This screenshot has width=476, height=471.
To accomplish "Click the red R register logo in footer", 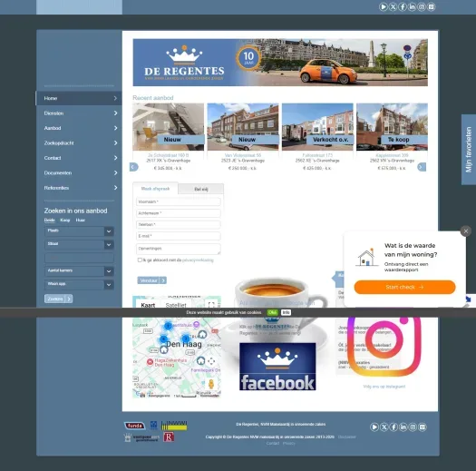I will click(x=169, y=437).
